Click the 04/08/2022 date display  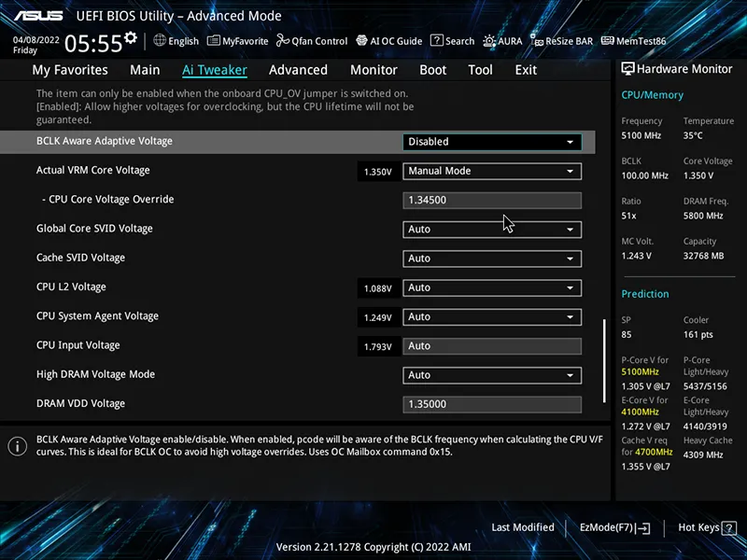tap(35, 39)
